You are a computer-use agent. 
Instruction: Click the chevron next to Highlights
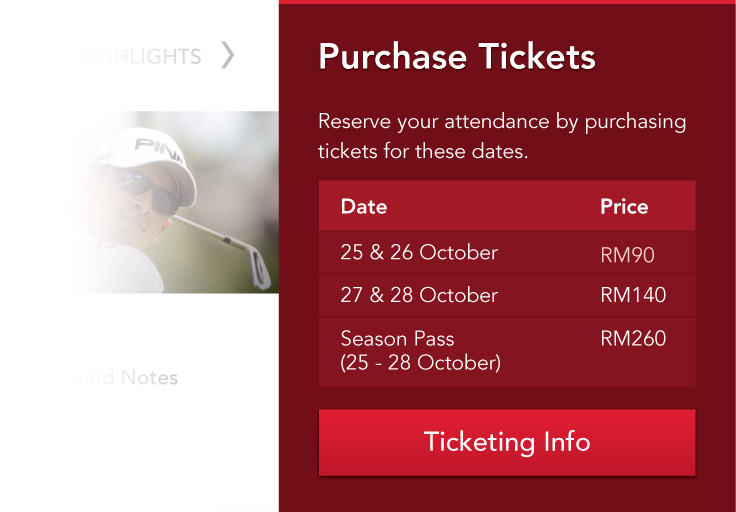tap(228, 55)
